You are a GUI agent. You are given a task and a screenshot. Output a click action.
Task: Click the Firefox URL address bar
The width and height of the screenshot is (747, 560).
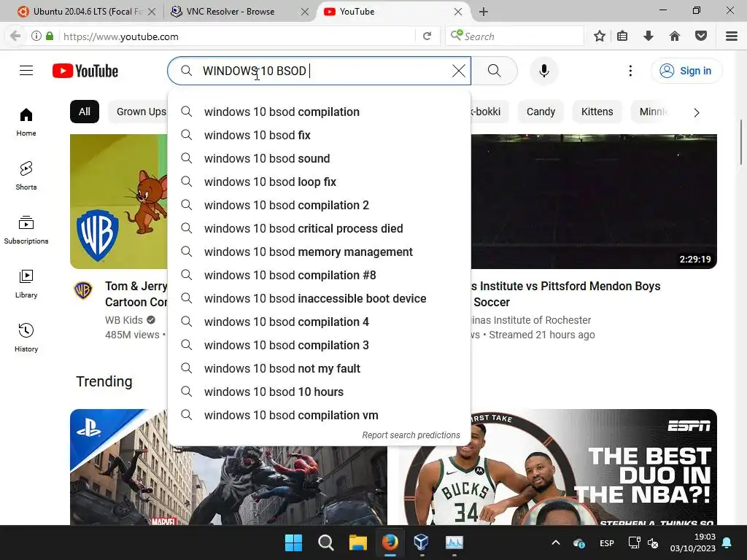click(x=236, y=36)
